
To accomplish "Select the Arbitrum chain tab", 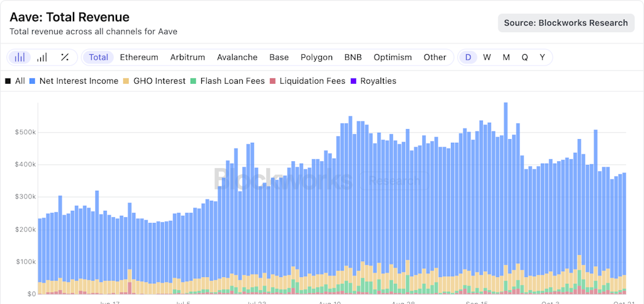I will pos(187,57).
